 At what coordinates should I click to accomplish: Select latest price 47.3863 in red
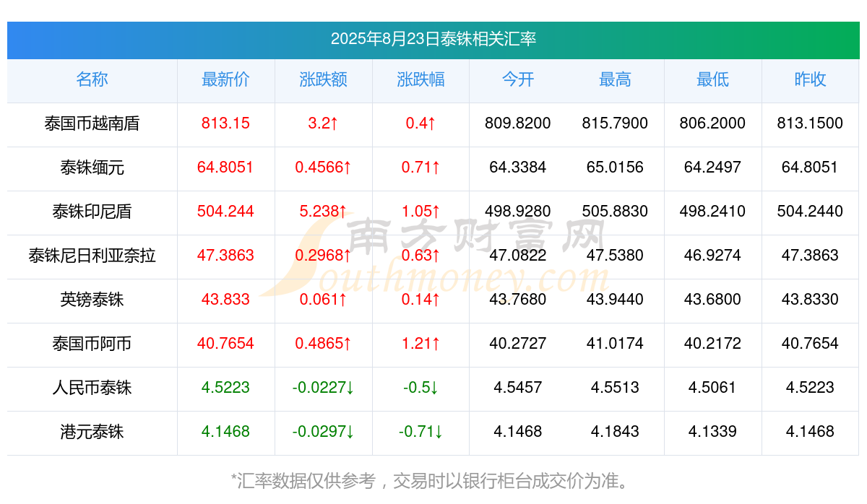[225, 256]
